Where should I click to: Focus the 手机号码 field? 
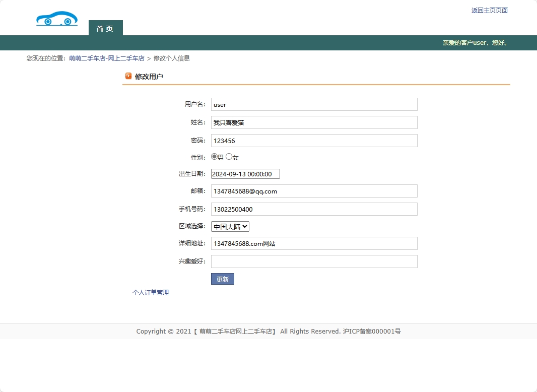(x=314, y=209)
